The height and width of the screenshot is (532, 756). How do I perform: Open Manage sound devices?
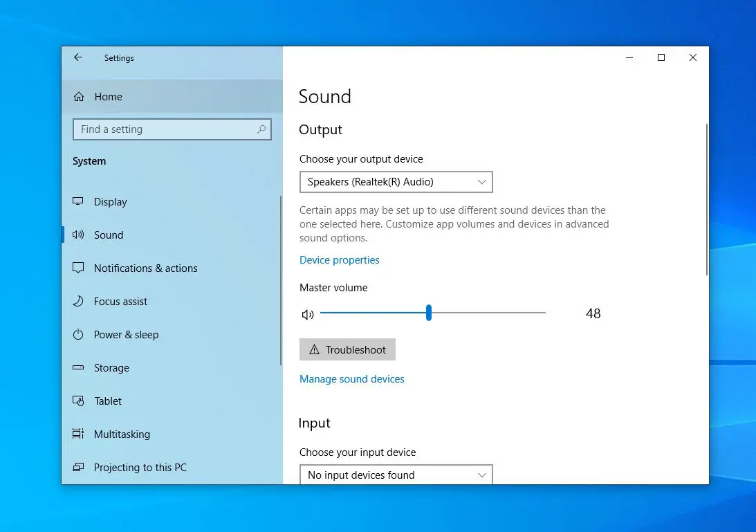click(351, 378)
